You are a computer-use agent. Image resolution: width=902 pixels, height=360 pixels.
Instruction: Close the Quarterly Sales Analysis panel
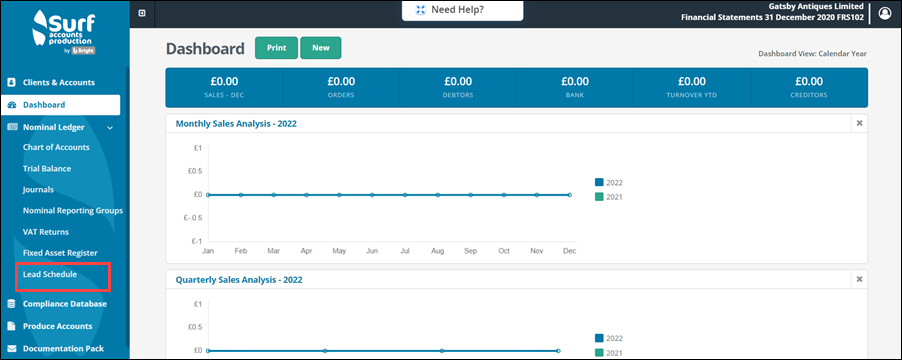(859, 279)
